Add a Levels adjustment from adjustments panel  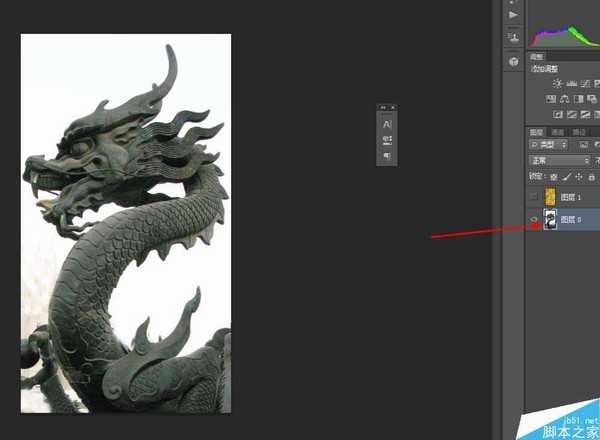click(x=571, y=84)
